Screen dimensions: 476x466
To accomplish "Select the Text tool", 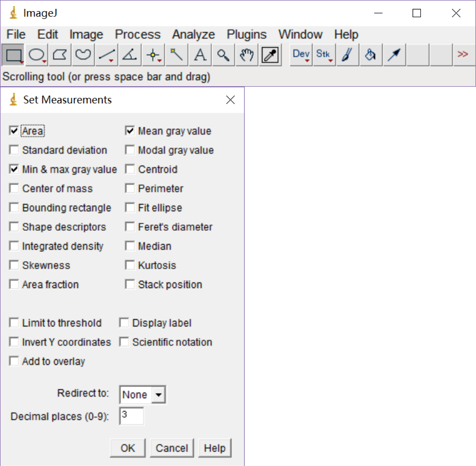I will [x=200, y=55].
